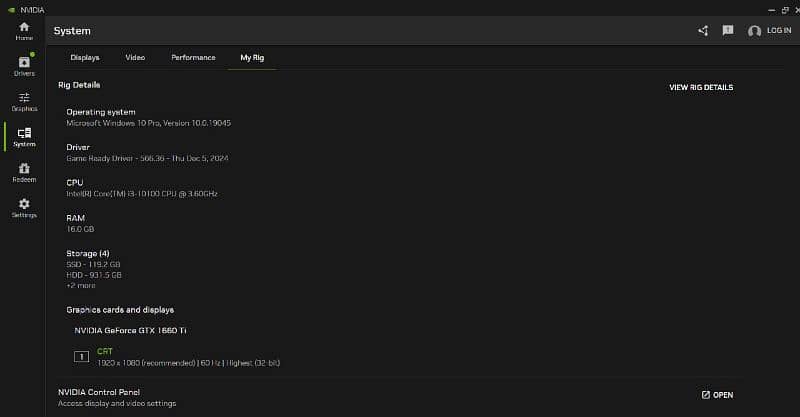The width and height of the screenshot is (800, 417).
Task: Open the Performance tab
Action: point(193,58)
